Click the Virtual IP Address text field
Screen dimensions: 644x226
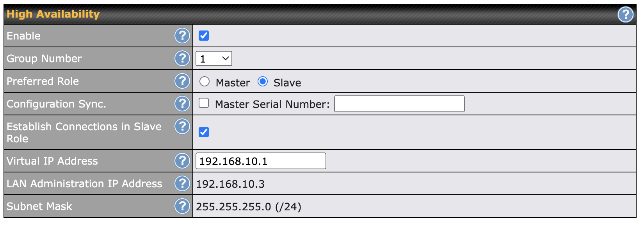[x=261, y=161]
